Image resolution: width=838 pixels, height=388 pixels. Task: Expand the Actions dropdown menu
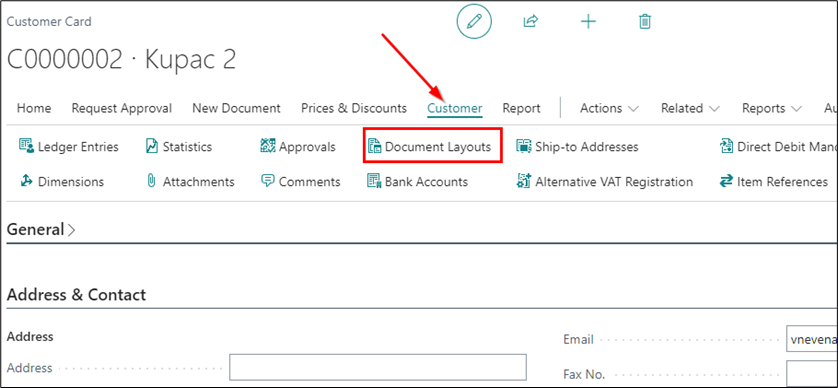click(609, 108)
